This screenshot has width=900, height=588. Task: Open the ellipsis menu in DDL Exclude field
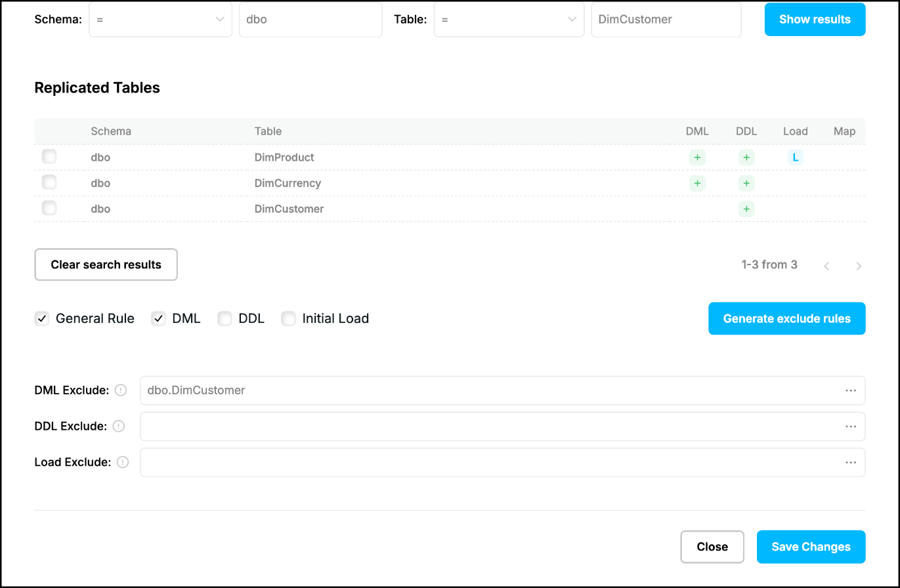851,427
